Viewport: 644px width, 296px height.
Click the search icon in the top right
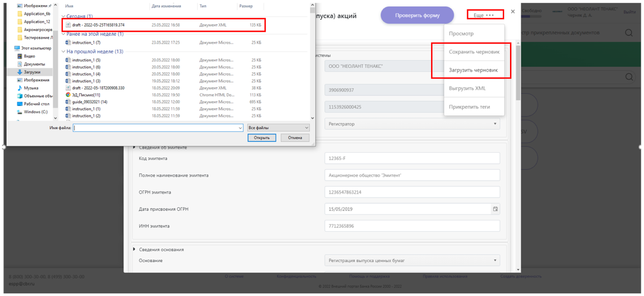(x=628, y=33)
